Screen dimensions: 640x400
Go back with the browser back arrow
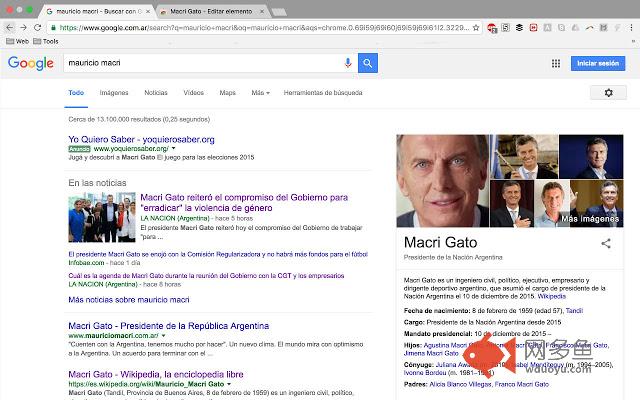click(x=10, y=27)
